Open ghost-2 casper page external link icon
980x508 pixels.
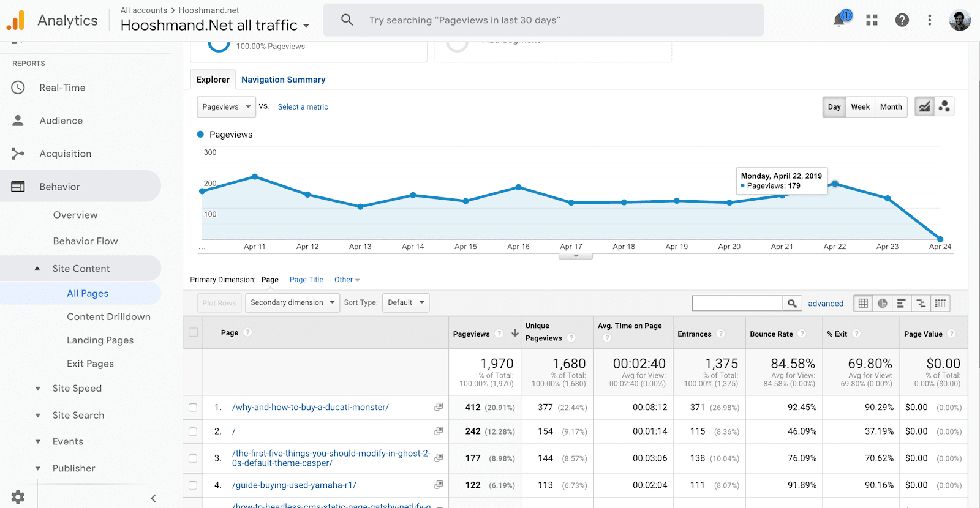[x=439, y=458]
